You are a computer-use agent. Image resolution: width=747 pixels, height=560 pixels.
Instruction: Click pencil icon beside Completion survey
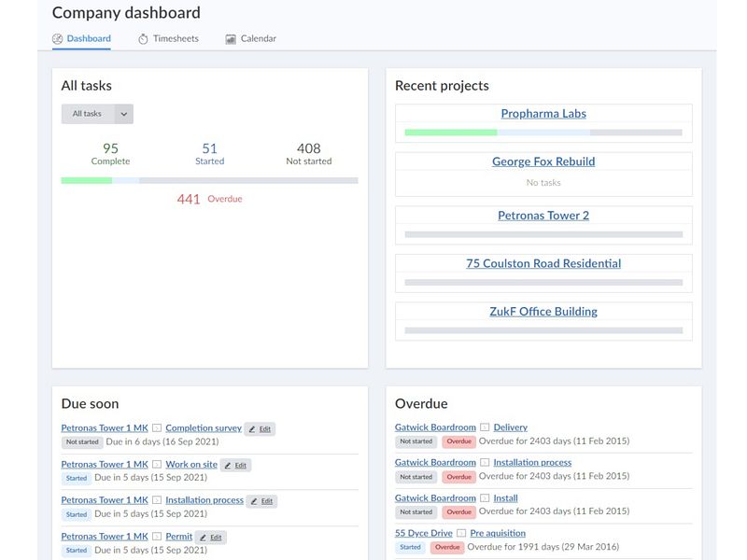point(252,429)
